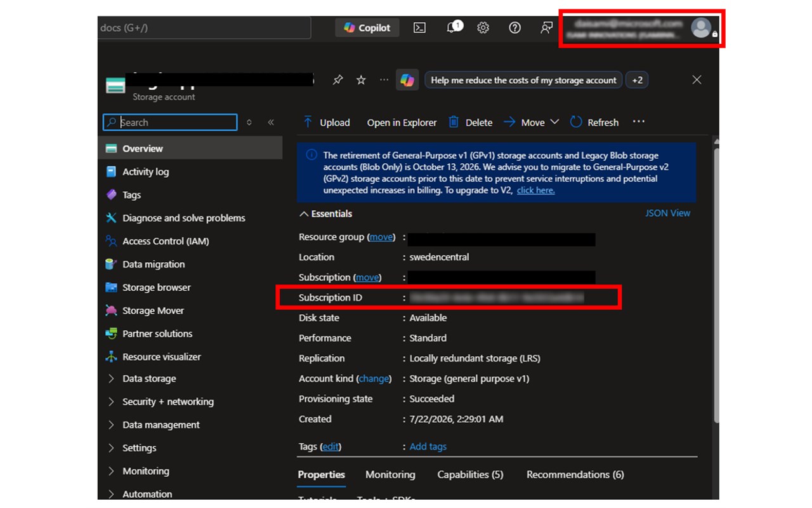The width and height of the screenshot is (812, 508).
Task: Switch to the Properties tab
Action: click(322, 475)
